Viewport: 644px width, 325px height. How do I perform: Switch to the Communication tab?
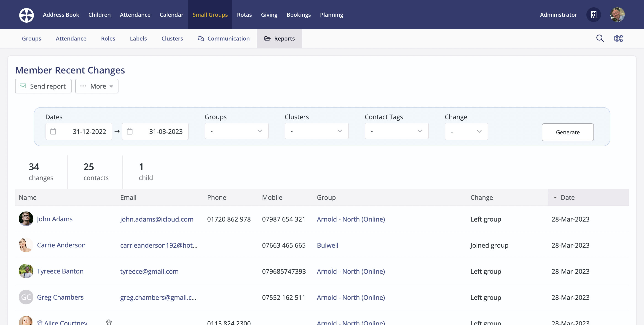(223, 38)
